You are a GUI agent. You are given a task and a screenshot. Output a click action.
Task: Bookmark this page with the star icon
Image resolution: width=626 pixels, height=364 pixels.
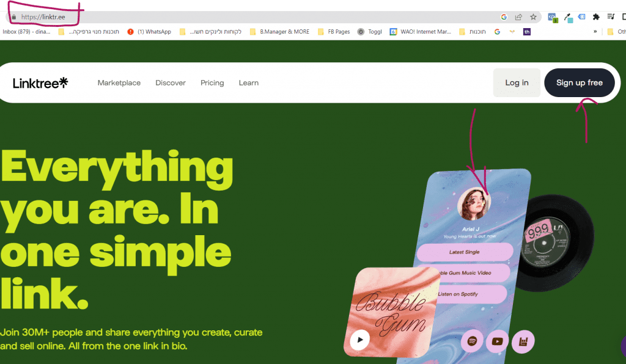click(533, 16)
